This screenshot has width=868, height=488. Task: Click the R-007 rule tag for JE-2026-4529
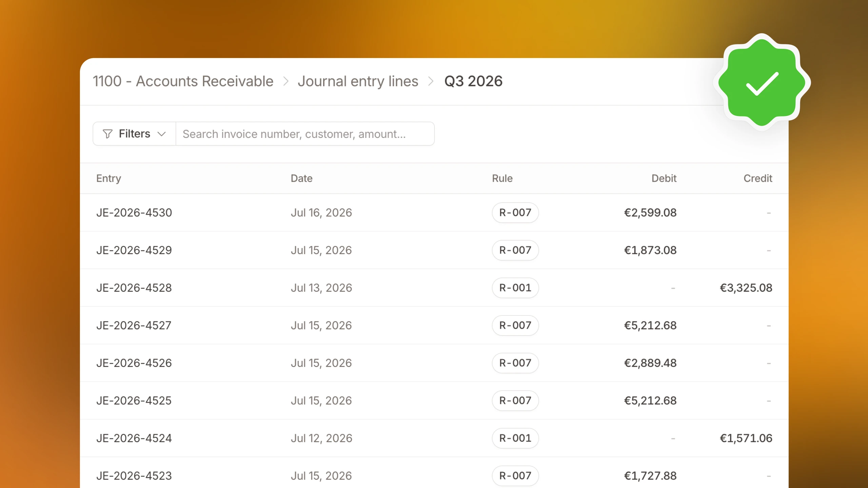(515, 250)
